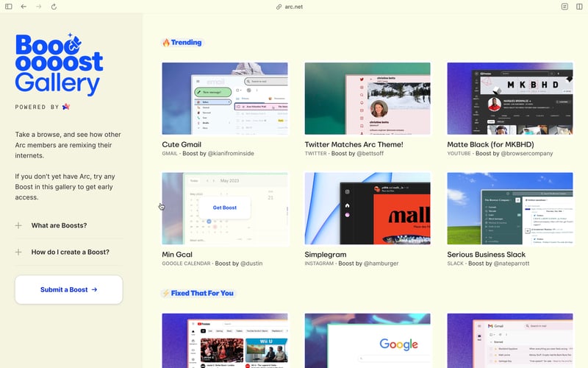Click the Browser Company logo after Powered By
Image resolution: width=588 pixels, height=368 pixels.
tap(66, 107)
